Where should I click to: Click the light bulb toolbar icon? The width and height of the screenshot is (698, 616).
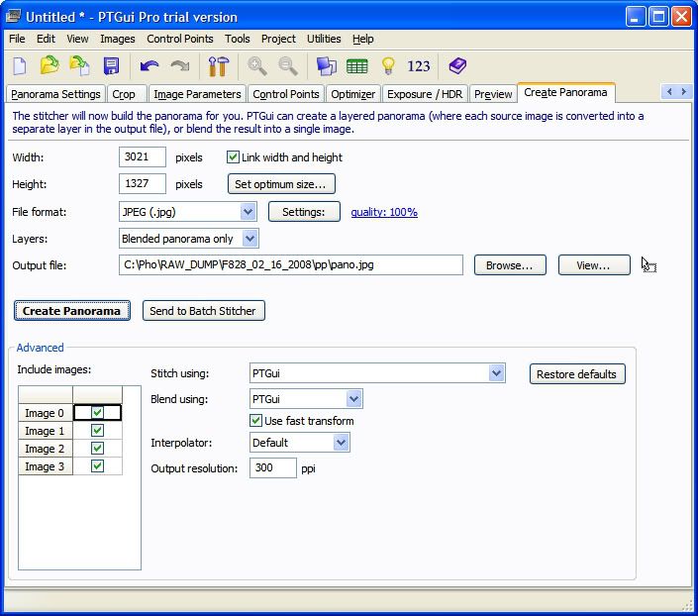[x=389, y=66]
